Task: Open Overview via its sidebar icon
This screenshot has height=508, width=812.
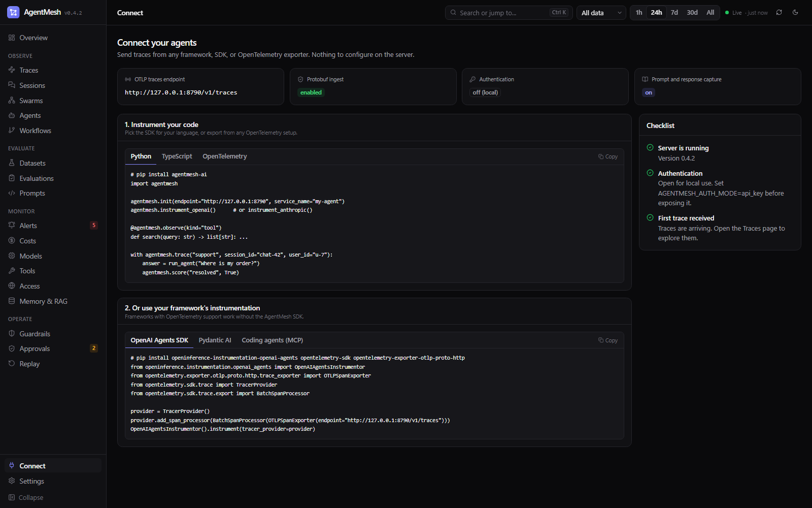Action: [12, 38]
